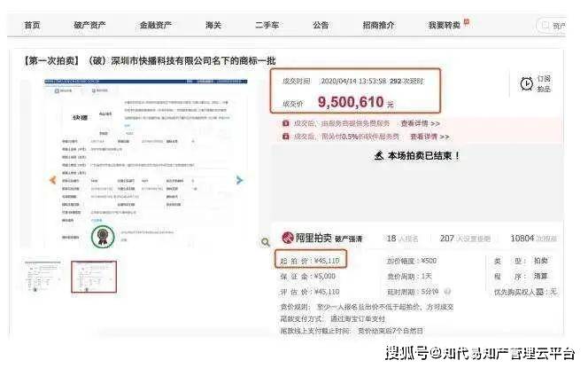The height and width of the screenshot is (368, 588).
Task: Click the gavel icon beside 本场拍卖已结束
Action: 379,155
